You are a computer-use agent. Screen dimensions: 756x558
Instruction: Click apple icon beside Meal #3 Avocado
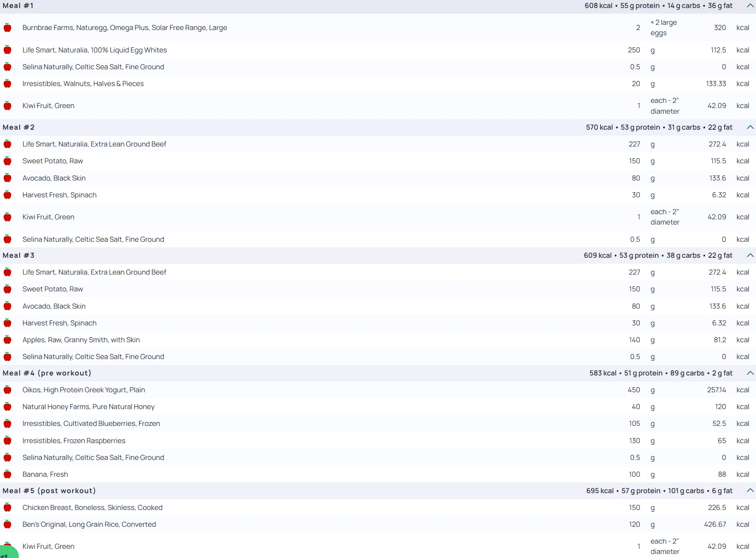(x=7, y=306)
